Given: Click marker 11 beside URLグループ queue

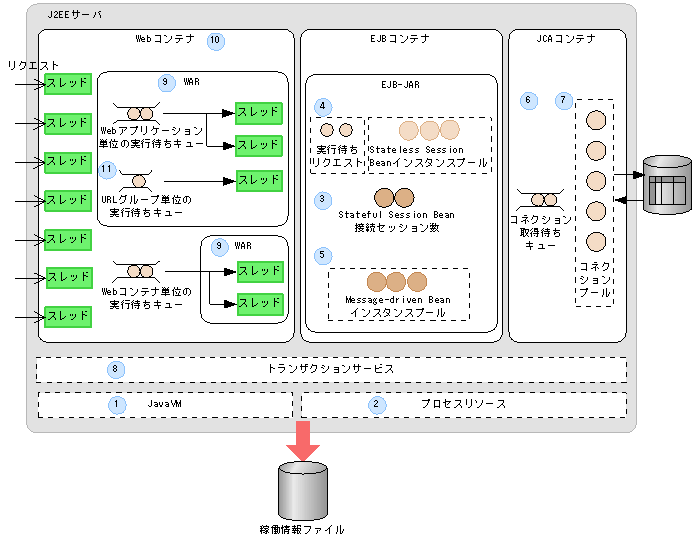Looking at the screenshot, I should pyautogui.click(x=107, y=170).
